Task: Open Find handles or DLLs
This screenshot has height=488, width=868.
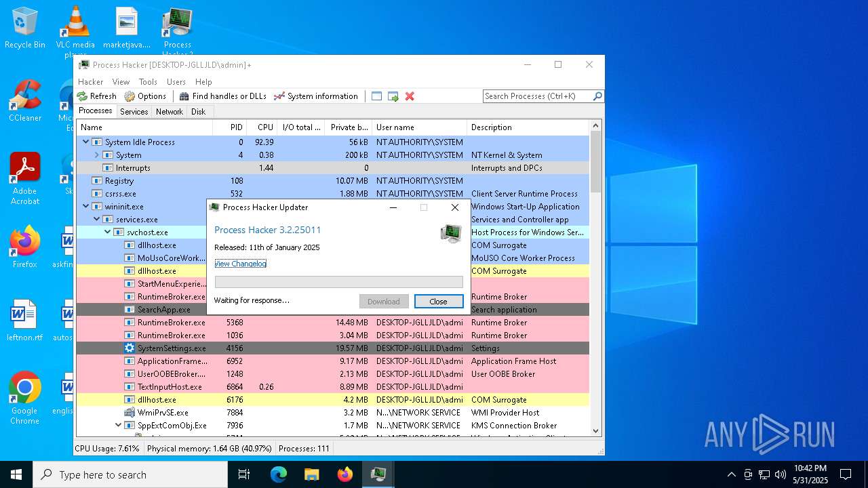Action: (222, 96)
